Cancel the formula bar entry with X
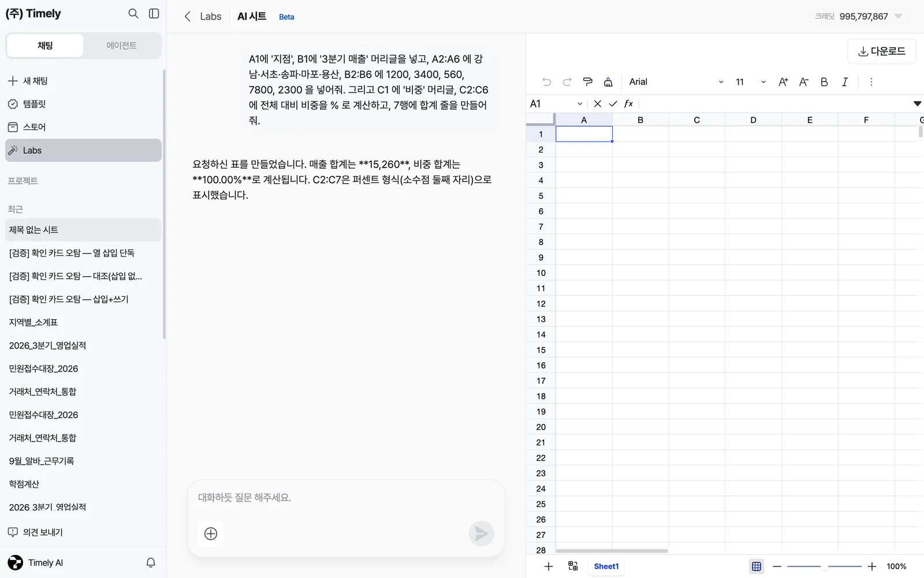 (598, 103)
